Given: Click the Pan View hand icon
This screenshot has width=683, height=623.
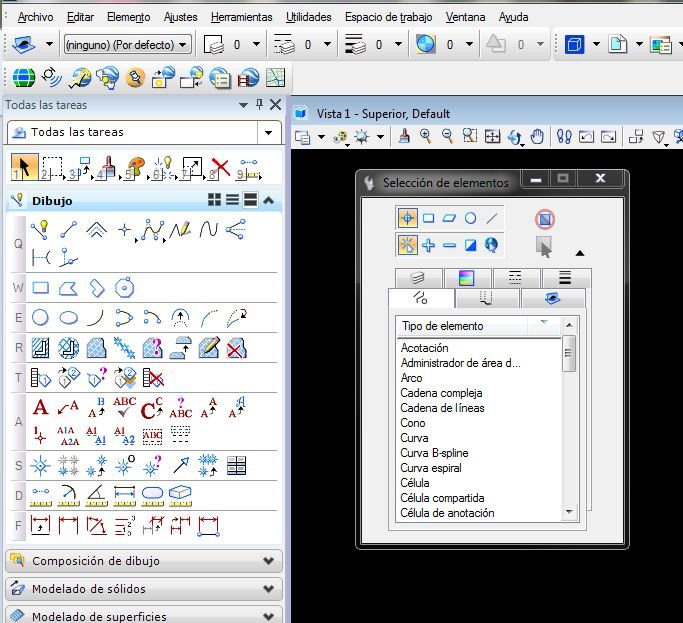Looking at the screenshot, I should (x=538, y=136).
